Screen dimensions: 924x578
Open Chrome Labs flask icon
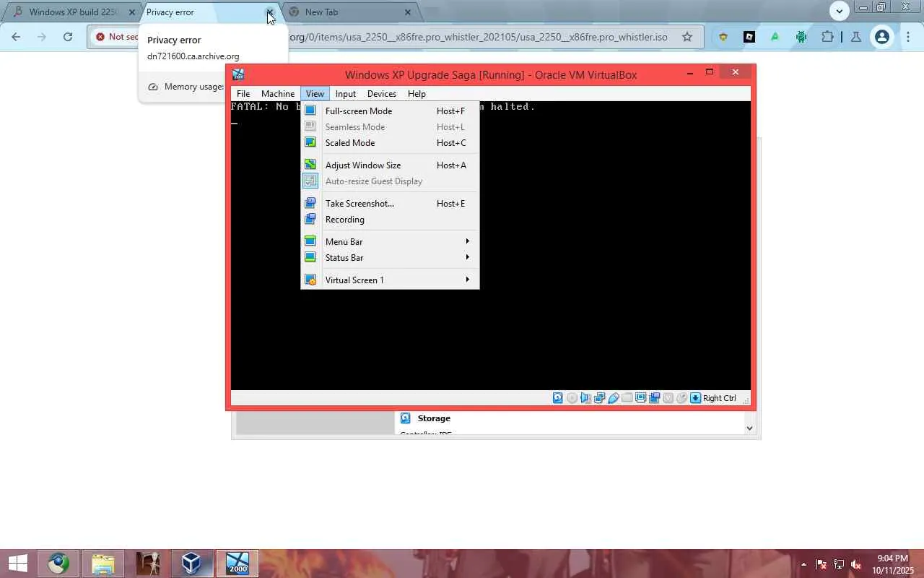855,37
